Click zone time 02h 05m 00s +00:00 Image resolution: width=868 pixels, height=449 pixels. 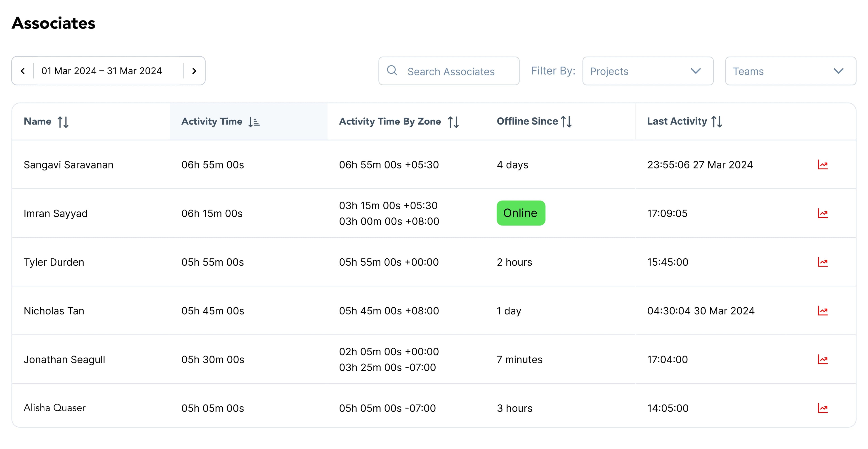coord(389,352)
